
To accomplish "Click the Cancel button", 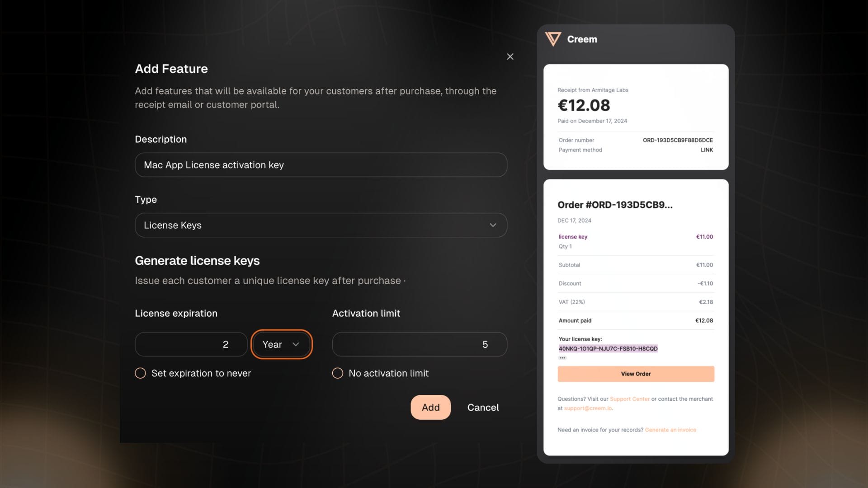I will pos(483,408).
